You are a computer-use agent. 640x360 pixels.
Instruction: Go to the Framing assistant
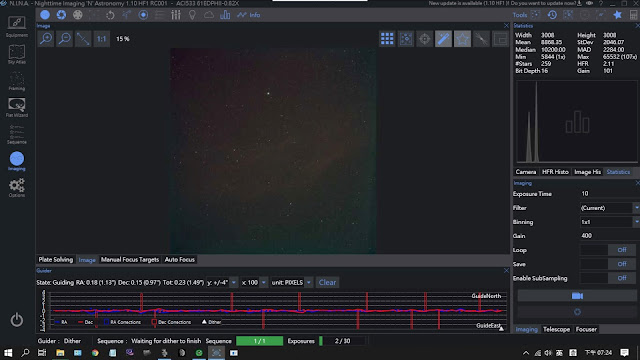(x=17, y=81)
